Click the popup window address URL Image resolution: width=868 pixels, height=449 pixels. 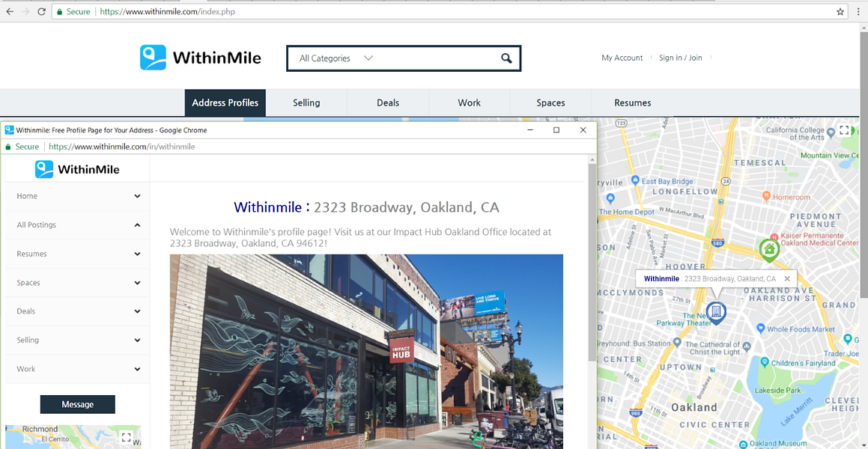pos(122,147)
